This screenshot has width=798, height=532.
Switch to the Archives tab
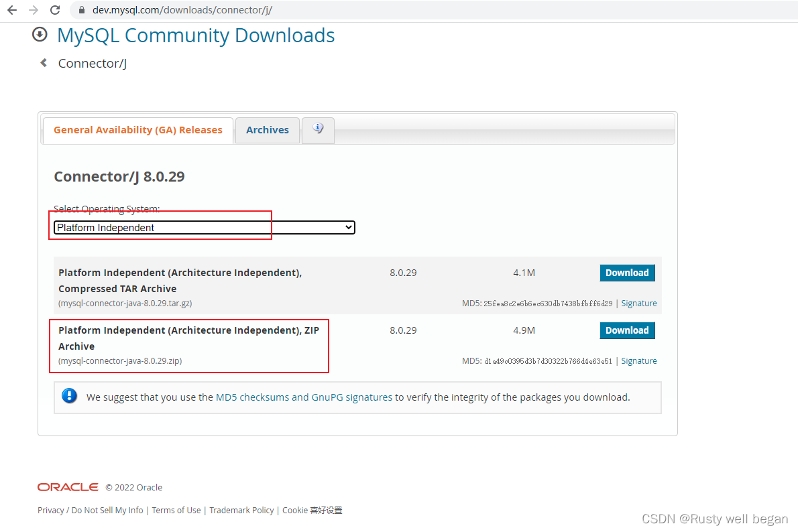point(267,130)
